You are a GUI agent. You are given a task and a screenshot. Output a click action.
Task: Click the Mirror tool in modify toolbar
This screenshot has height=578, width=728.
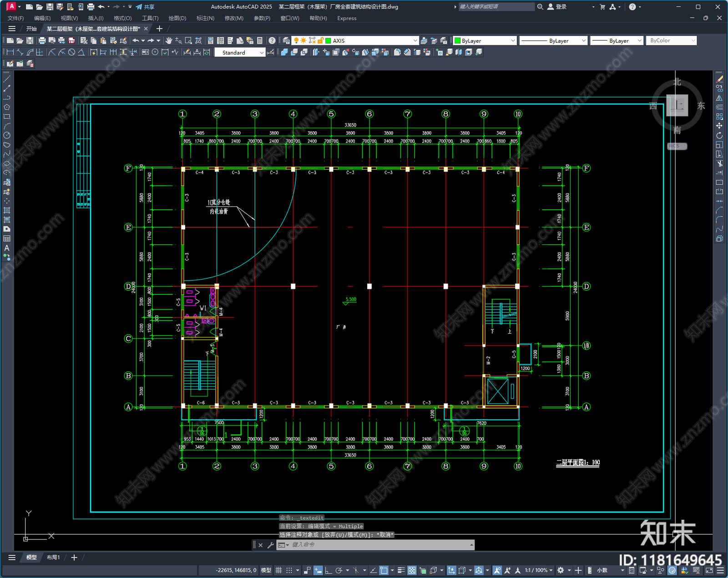[x=719, y=97]
